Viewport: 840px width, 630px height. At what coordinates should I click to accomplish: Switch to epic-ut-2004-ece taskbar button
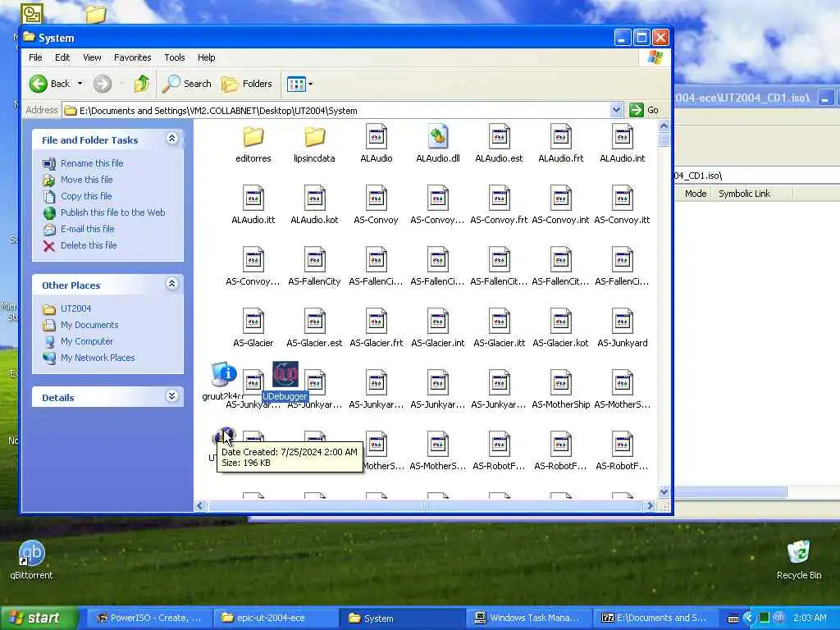[276, 618]
